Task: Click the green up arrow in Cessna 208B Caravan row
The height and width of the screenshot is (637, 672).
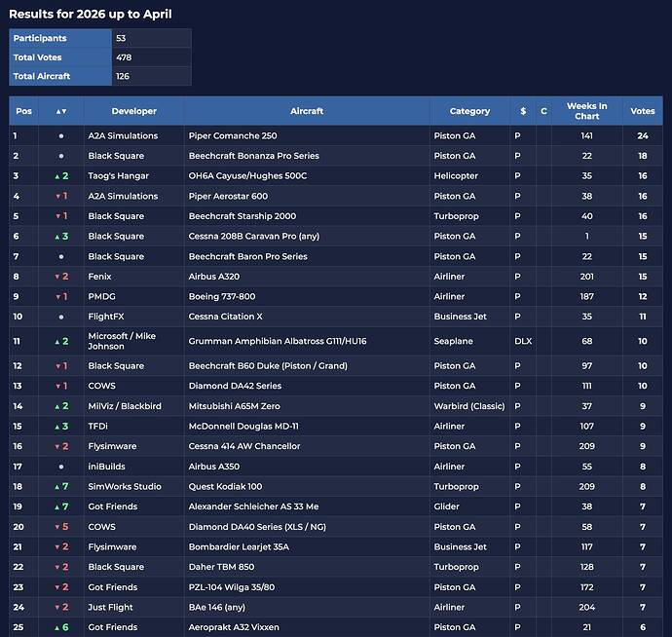Action: [57, 237]
